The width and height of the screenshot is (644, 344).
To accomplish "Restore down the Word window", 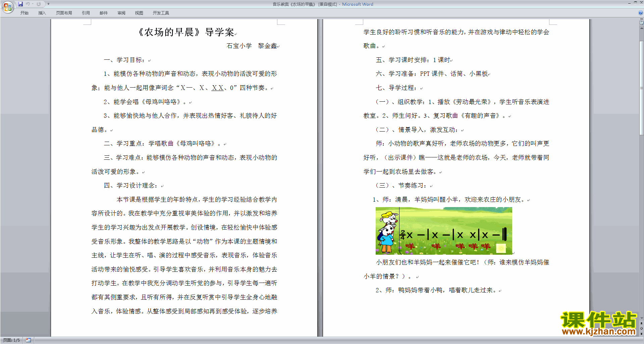I will coord(635,3).
